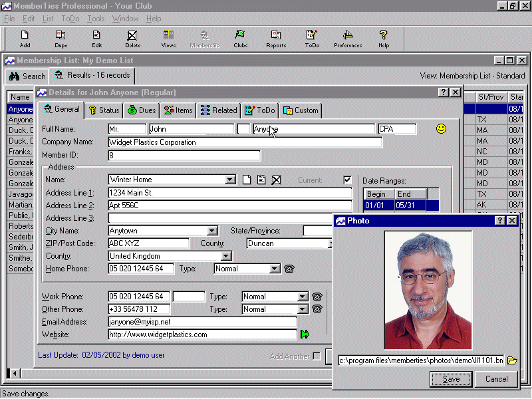Expand the address Name dropdown

click(230, 180)
